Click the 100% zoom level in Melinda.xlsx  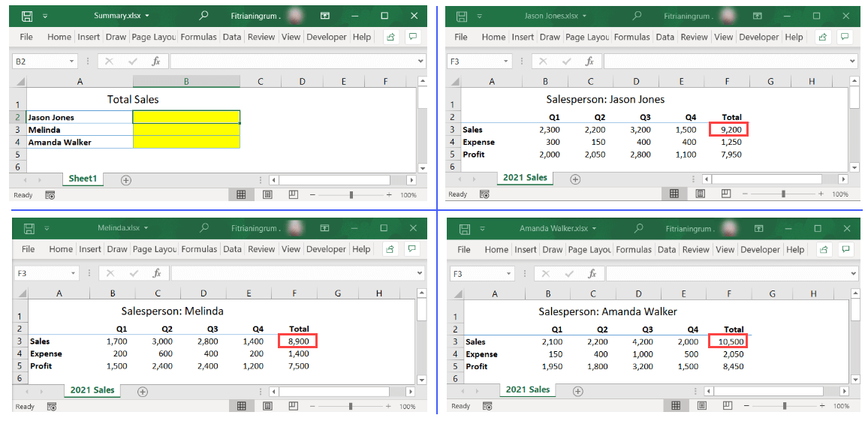(x=408, y=407)
